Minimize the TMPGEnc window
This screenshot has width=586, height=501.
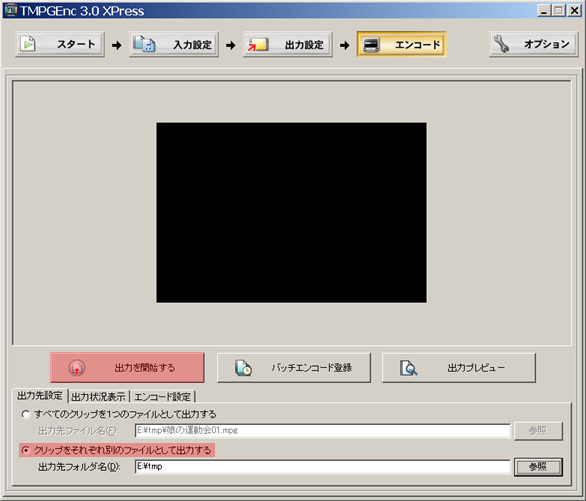click(544, 10)
